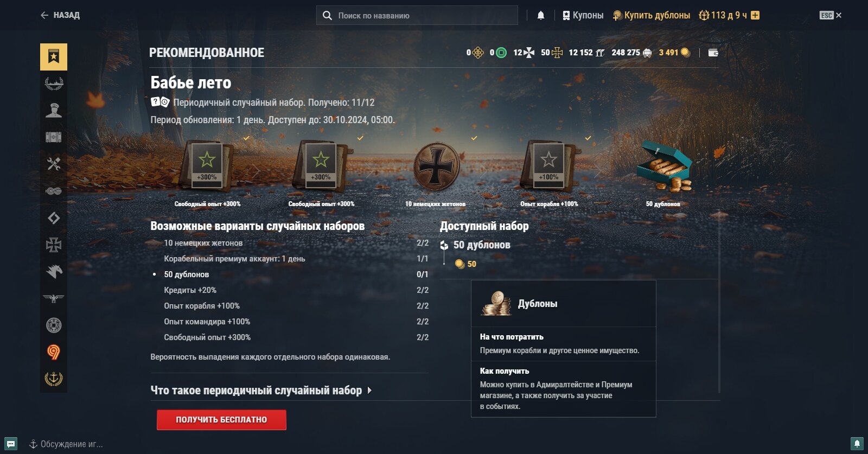Open the commander silhouette sidebar section
The width and height of the screenshot is (868, 454).
54,110
